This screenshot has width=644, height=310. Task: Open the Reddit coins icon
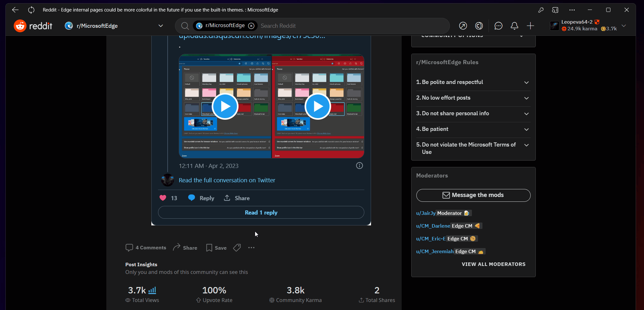(479, 26)
